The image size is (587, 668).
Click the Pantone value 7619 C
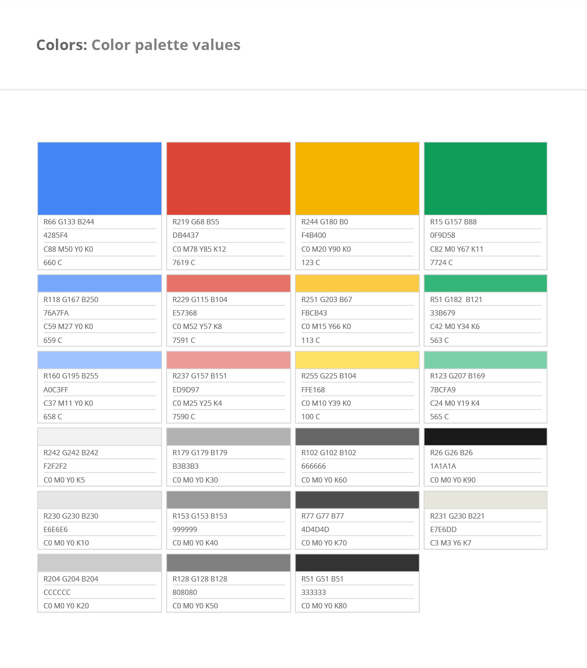[184, 262]
